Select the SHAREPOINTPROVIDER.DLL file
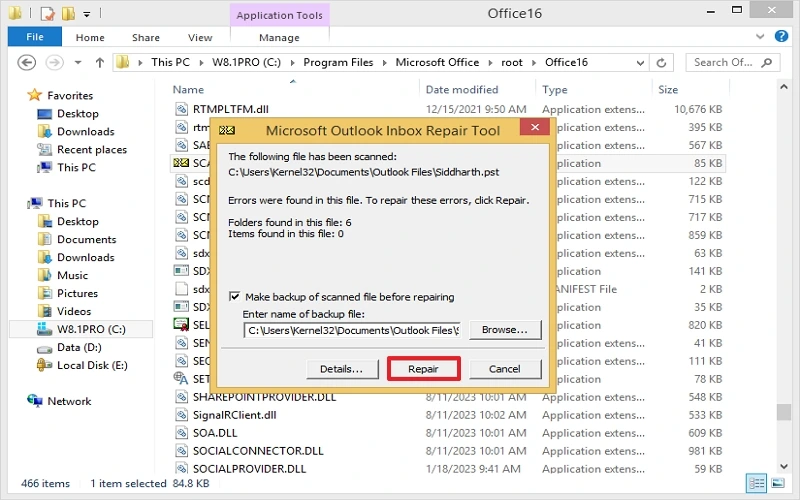The width and height of the screenshot is (800, 500). tap(264, 397)
